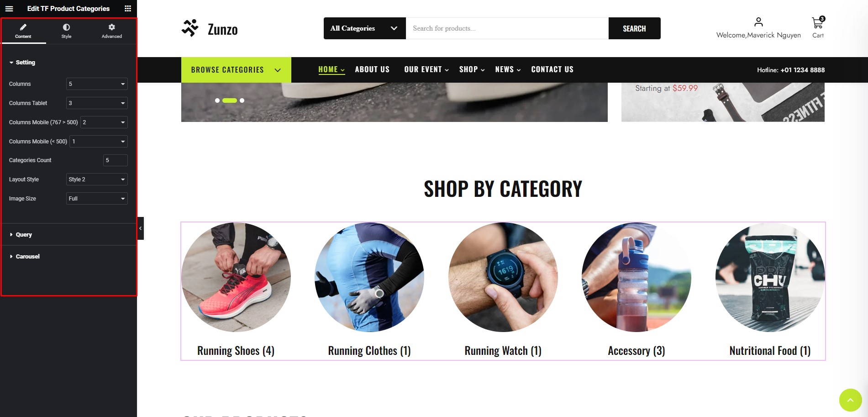Click the SEARCH button
Screen dimensions: 868x417
coord(634,28)
